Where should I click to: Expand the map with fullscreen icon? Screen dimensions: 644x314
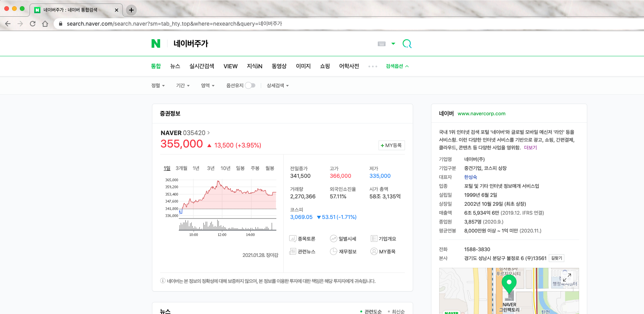tap(567, 277)
